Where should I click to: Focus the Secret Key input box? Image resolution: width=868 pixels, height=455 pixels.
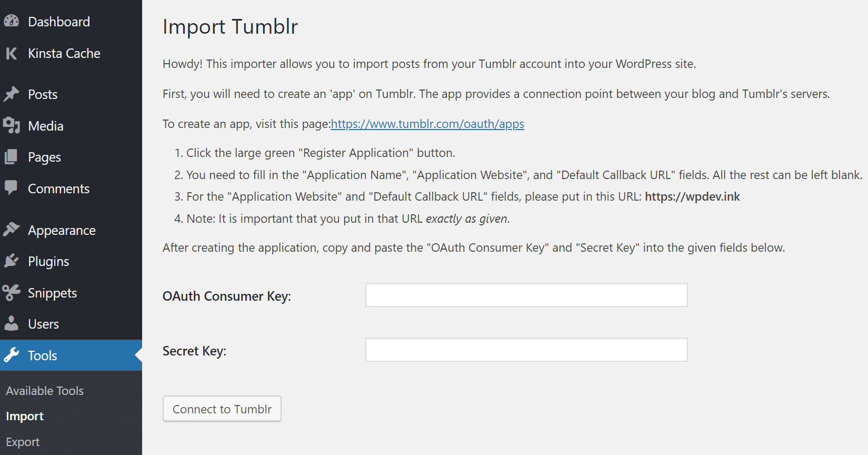tap(526, 349)
